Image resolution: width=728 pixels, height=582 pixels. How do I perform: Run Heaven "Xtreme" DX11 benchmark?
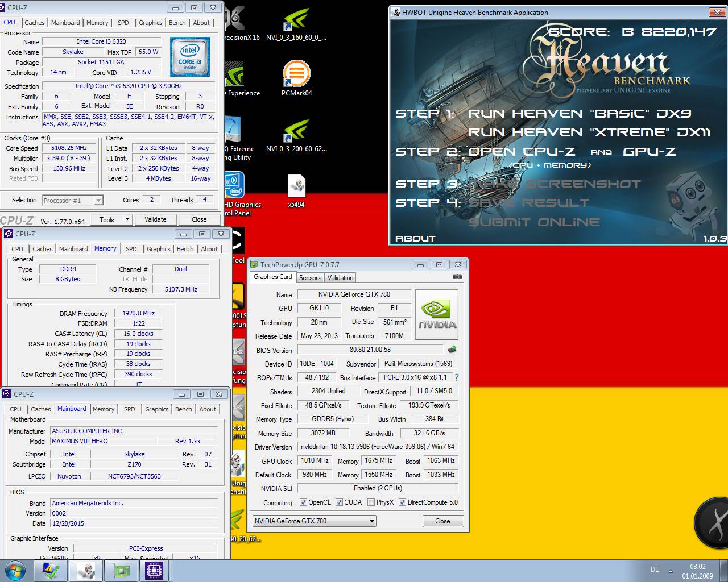tap(589, 132)
